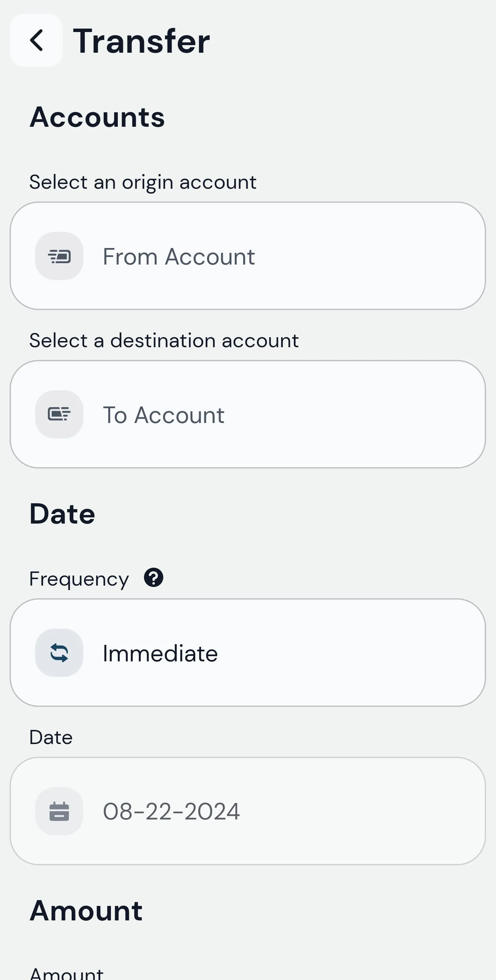496x980 pixels.
Task: Click the small Date label above the date field
Action: click(x=51, y=737)
